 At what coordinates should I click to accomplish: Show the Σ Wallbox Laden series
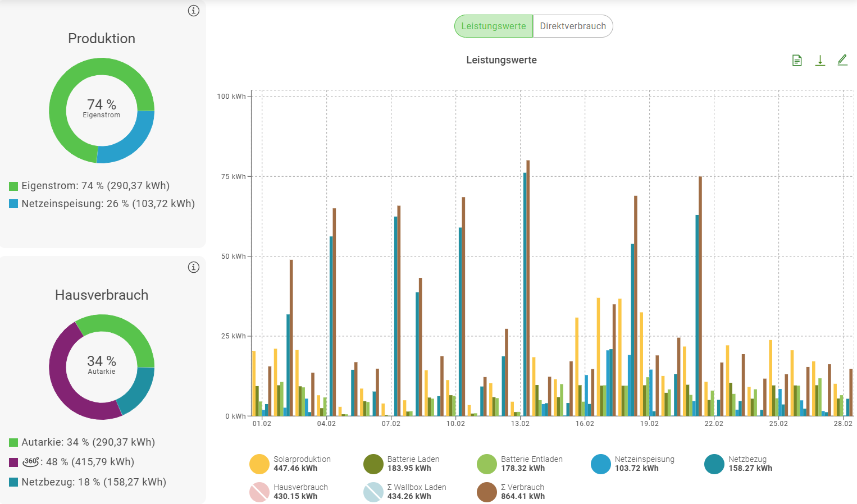[x=373, y=492]
